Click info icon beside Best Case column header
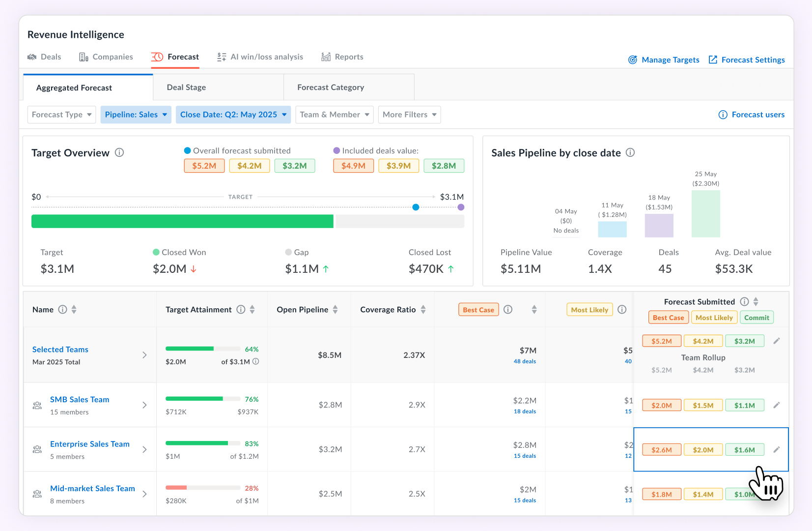 coord(508,309)
